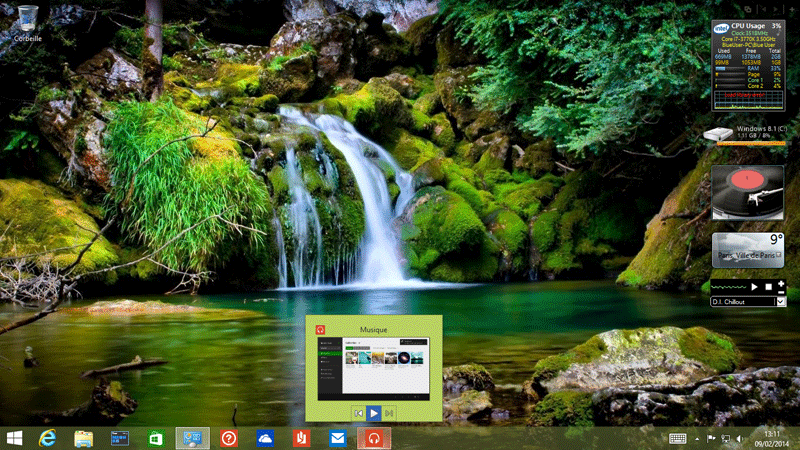Open the red Help question mark app
Screen dimensions: 800x450
point(229,438)
